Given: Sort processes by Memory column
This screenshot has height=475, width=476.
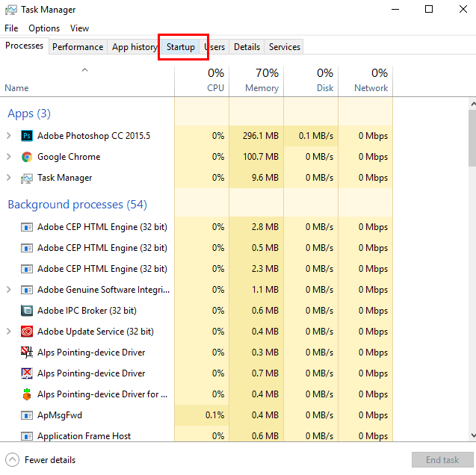Looking at the screenshot, I should point(256,81).
